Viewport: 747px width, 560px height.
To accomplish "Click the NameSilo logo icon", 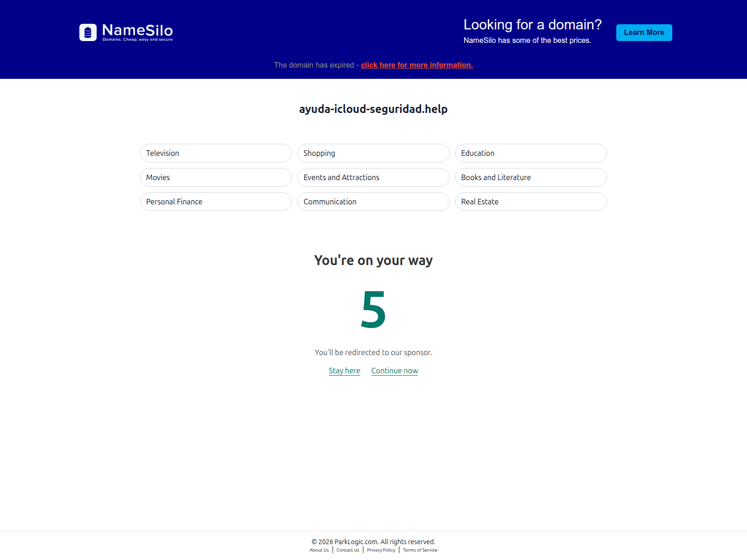I will pyautogui.click(x=88, y=32).
